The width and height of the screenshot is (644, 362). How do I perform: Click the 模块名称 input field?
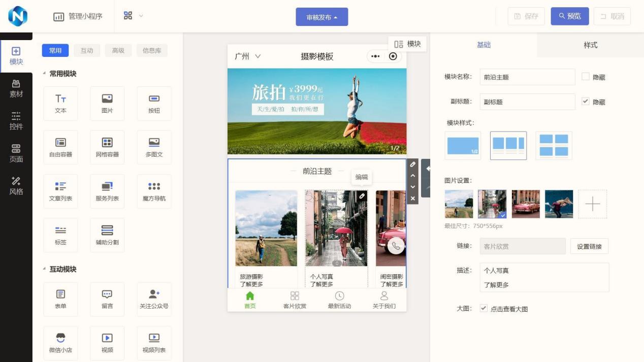[527, 77]
